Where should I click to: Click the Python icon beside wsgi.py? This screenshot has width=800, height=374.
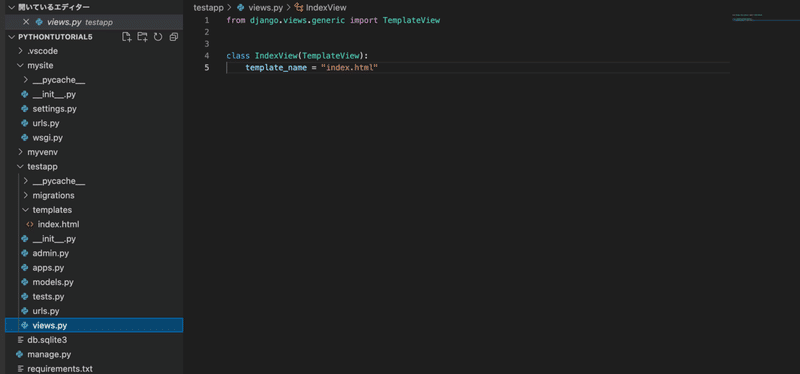pos(24,137)
